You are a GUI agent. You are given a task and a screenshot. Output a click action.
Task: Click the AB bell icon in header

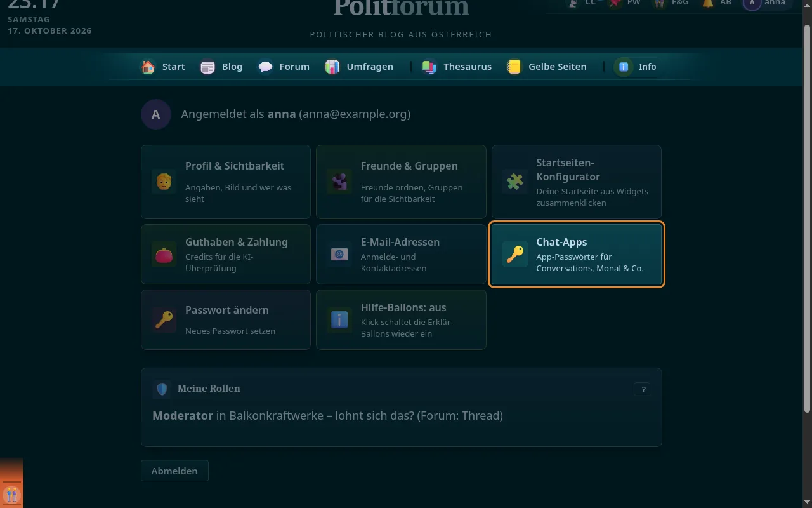point(707,3)
